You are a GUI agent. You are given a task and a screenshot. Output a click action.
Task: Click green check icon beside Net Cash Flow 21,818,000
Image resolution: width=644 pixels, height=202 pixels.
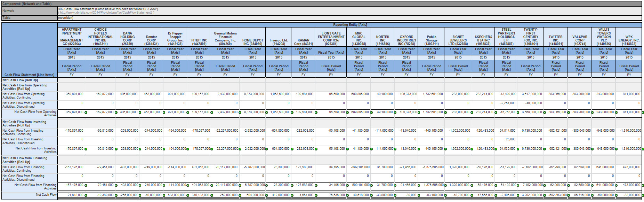pos(86,195)
